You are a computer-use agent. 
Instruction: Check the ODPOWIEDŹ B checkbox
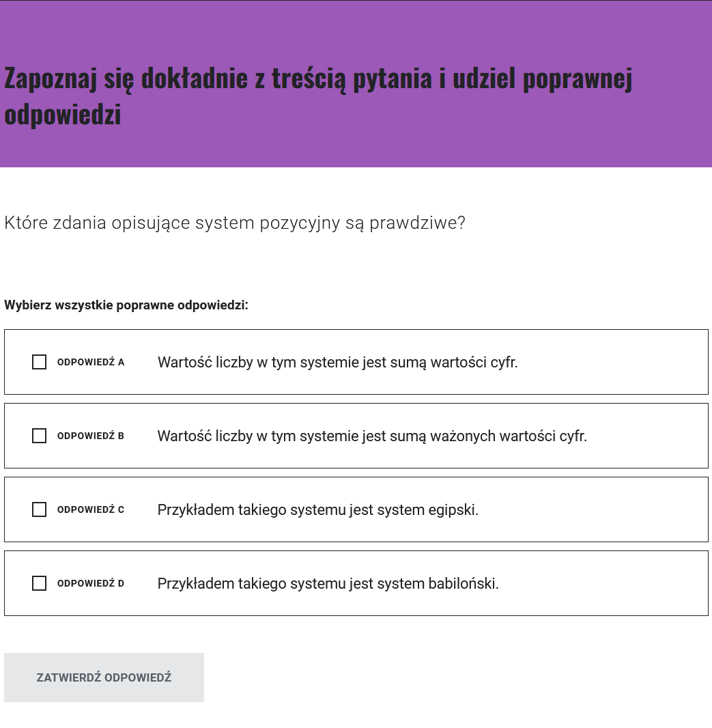point(39,436)
